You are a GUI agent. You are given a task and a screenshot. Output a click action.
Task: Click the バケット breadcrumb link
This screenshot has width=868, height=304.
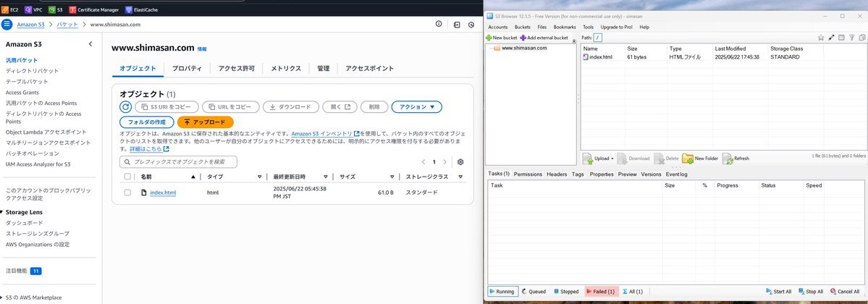tap(67, 25)
